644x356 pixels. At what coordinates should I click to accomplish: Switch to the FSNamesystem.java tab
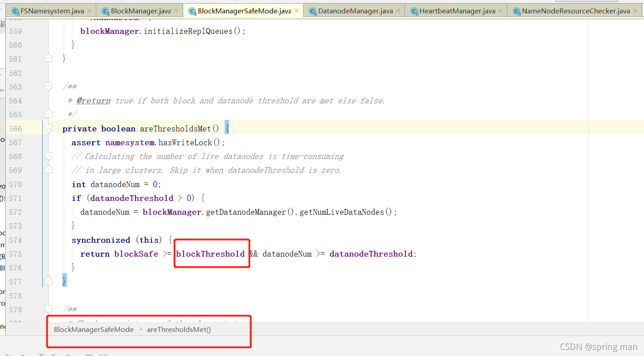(x=51, y=11)
